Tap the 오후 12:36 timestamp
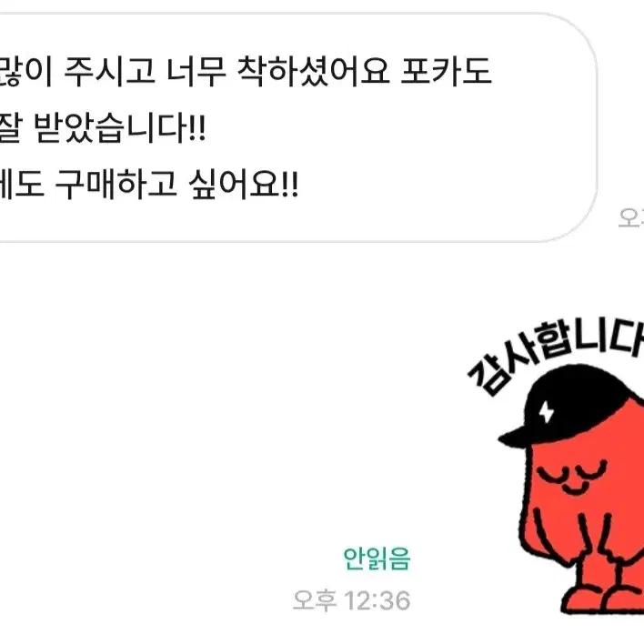The height and width of the screenshot is (644, 644). [352, 601]
